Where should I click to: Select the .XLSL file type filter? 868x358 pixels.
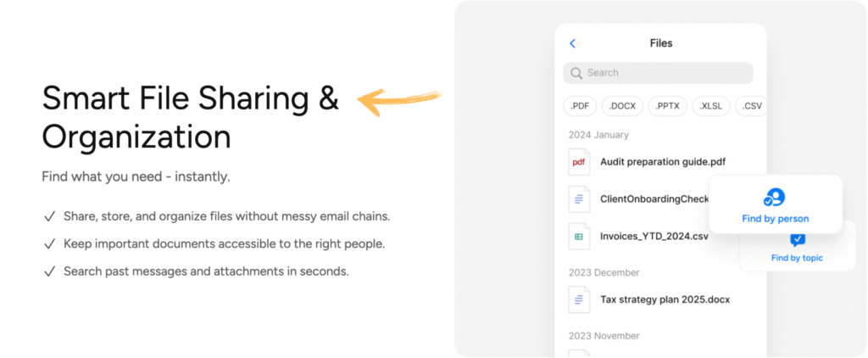click(710, 106)
